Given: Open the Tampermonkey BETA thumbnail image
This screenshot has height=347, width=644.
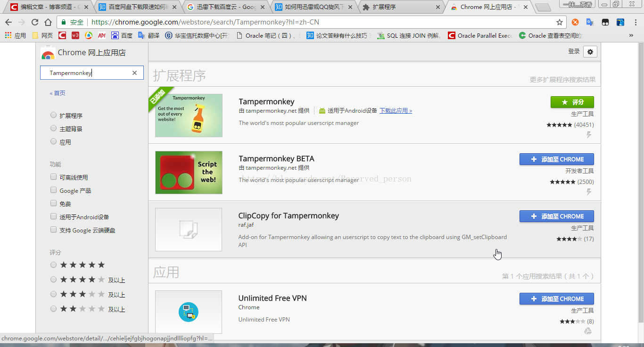Looking at the screenshot, I should click(x=189, y=173).
